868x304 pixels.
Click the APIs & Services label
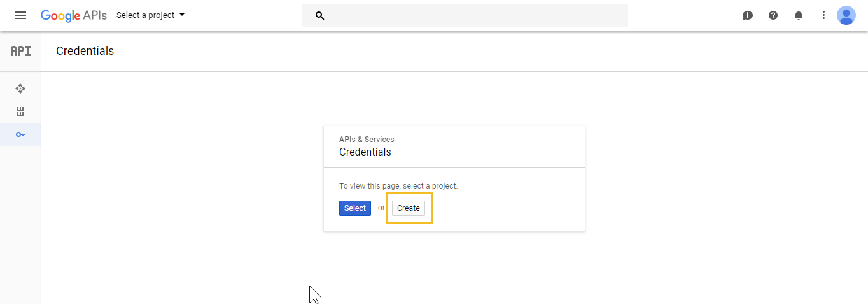pos(367,140)
